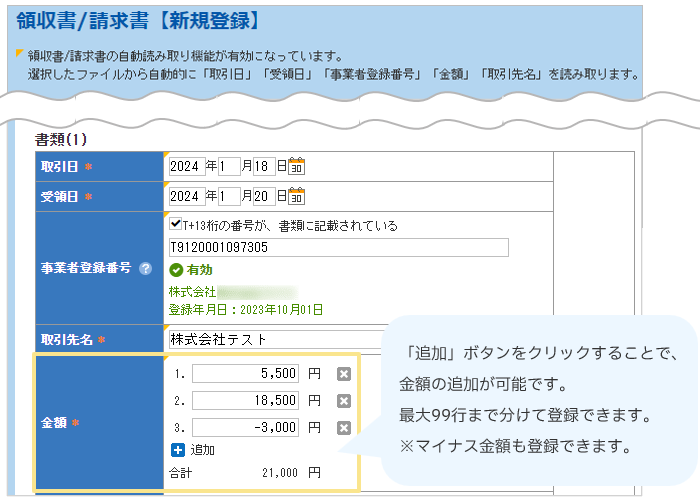Image resolution: width=700 pixels, height=497 pixels.
Task: Focus the second amount field 18,500
Action: pos(246,401)
